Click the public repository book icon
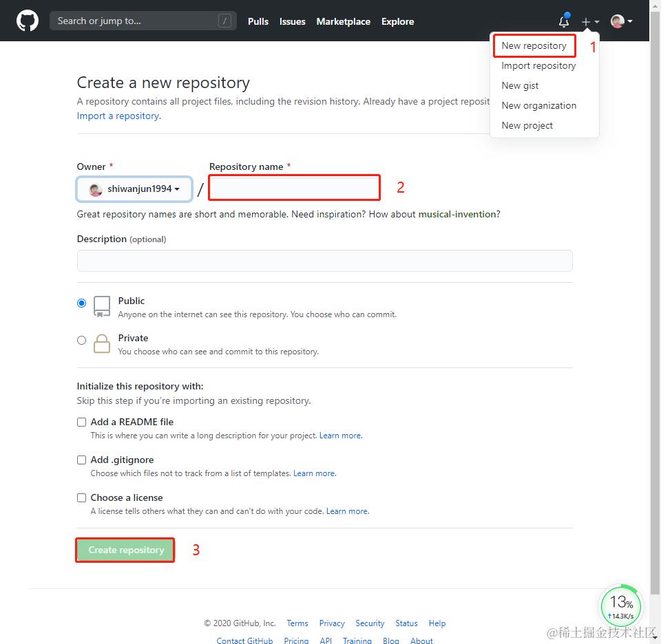This screenshot has width=661, height=644. pos(102,307)
